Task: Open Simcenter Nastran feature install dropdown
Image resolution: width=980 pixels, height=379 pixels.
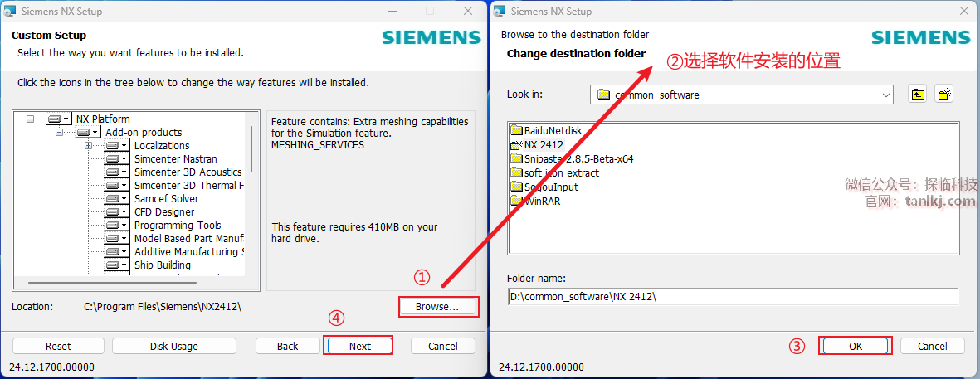Action: [x=116, y=159]
